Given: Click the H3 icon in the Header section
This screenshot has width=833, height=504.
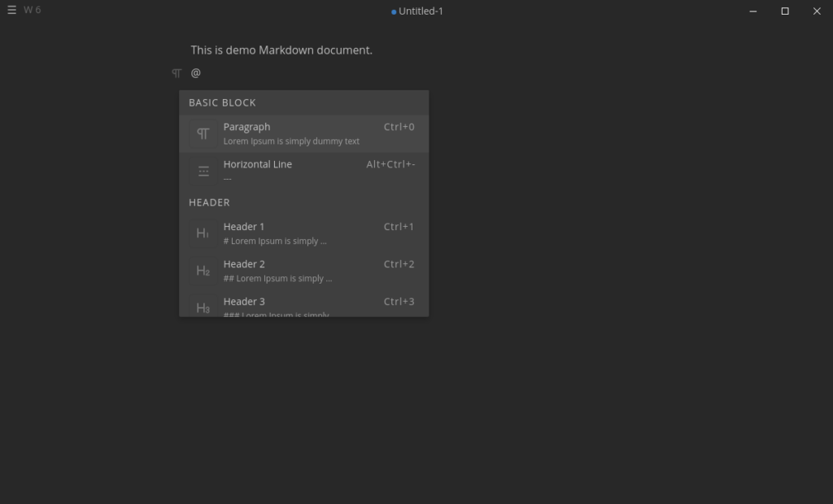Looking at the screenshot, I should 203,307.
